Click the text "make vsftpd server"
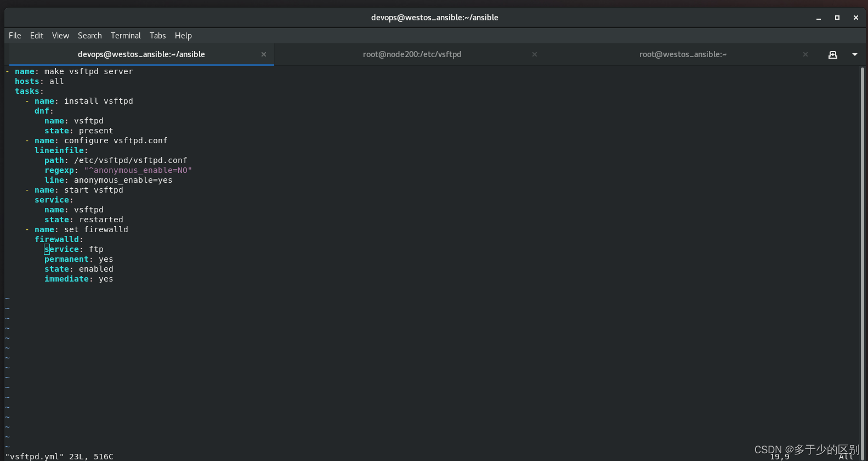Screen dimensions: 868x461 (x=88, y=71)
